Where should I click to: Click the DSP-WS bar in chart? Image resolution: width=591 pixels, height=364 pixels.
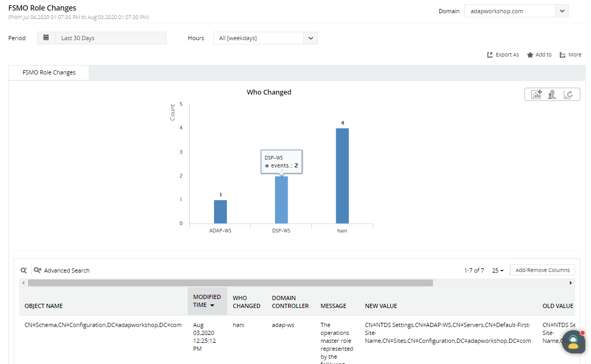(x=281, y=200)
